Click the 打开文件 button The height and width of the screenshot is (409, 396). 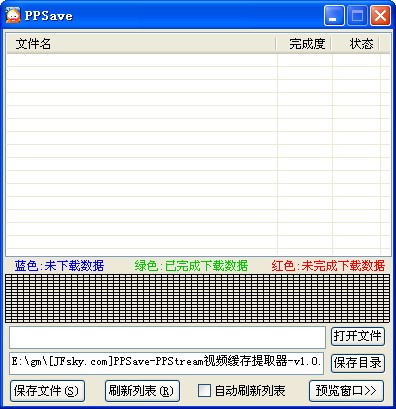(x=358, y=336)
